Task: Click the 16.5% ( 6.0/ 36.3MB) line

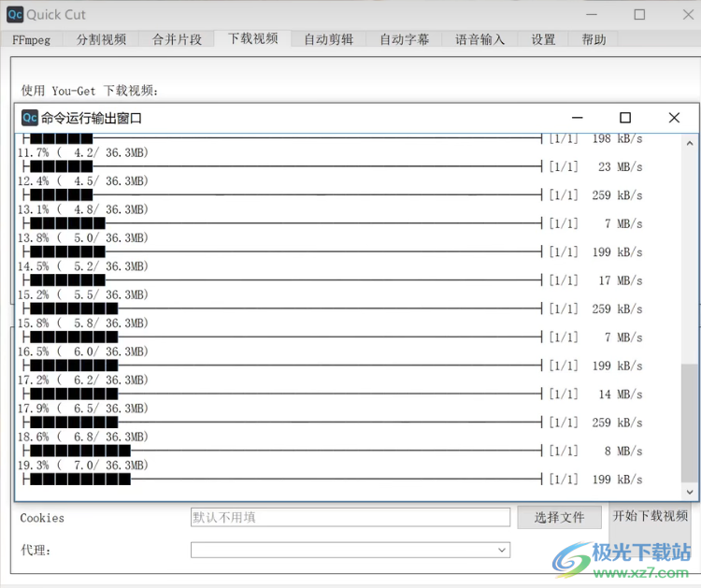Action: click(x=82, y=351)
